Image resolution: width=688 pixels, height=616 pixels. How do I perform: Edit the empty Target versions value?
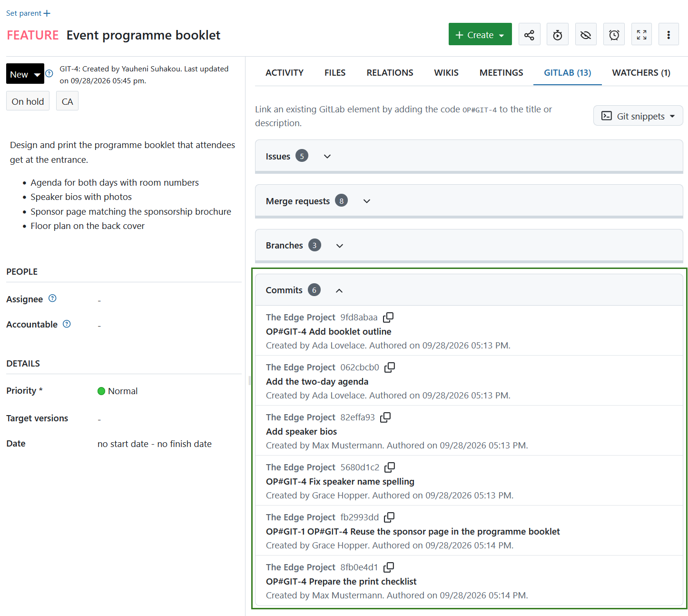(99, 419)
